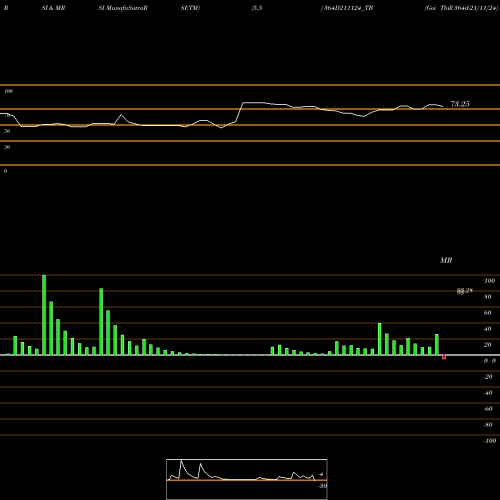Image resolution: width=500 pixels, height=500 pixels.
Task: Click the -39 value in mini chart
Action: coord(322,486)
